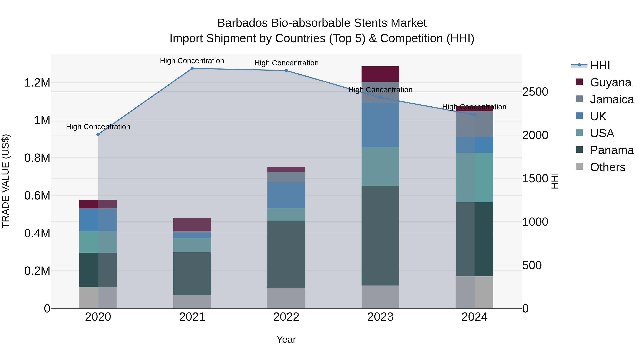This screenshot has width=644, height=362.
Task: Select the Panama segment of the 2022 bar
Action: (x=286, y=254)
